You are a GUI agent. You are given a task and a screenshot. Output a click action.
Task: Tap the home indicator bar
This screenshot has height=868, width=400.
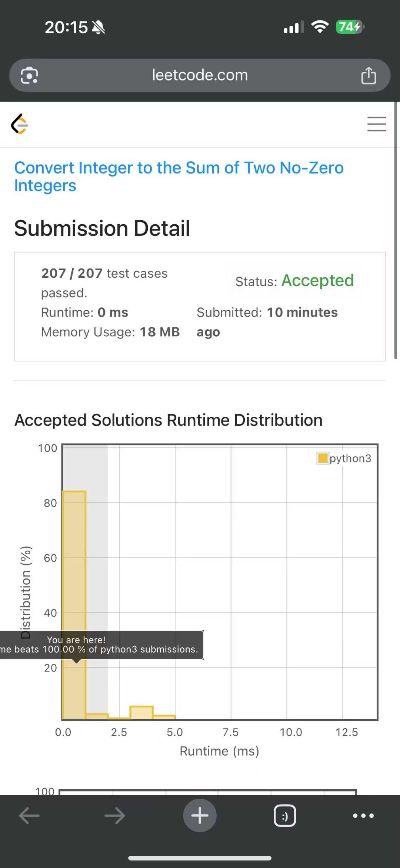click(x=200, y=858)
